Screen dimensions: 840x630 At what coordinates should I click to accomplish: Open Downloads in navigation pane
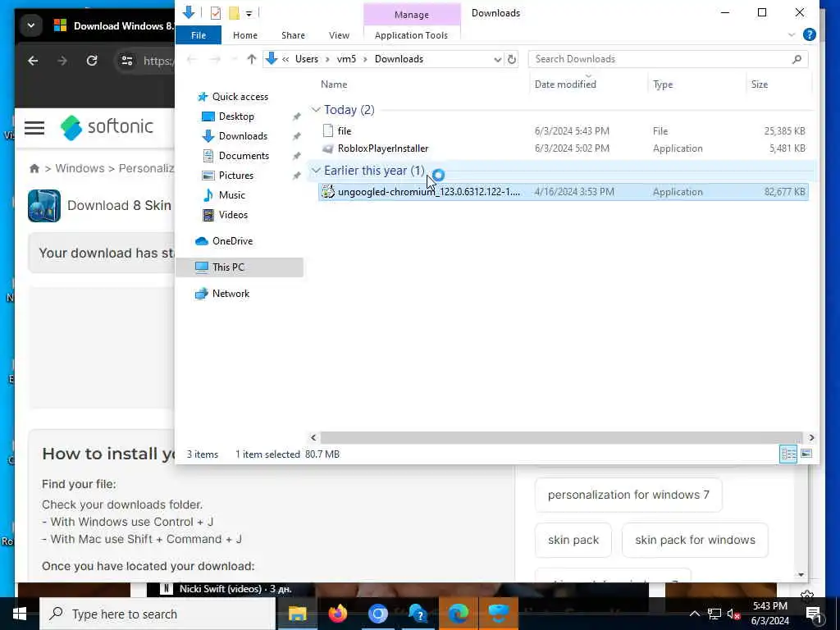point(243,136)
